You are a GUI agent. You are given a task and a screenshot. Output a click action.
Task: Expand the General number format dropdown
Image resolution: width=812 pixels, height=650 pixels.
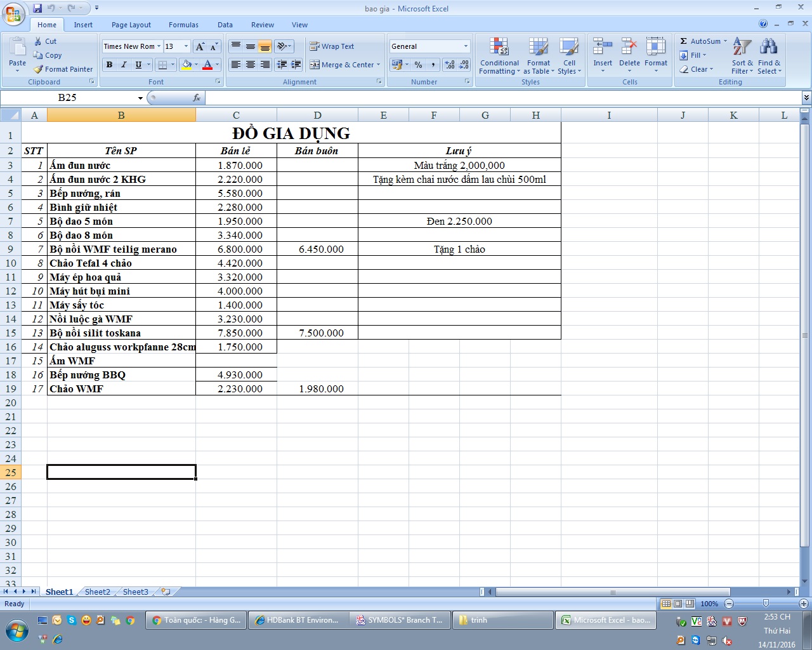coord(466,46)
